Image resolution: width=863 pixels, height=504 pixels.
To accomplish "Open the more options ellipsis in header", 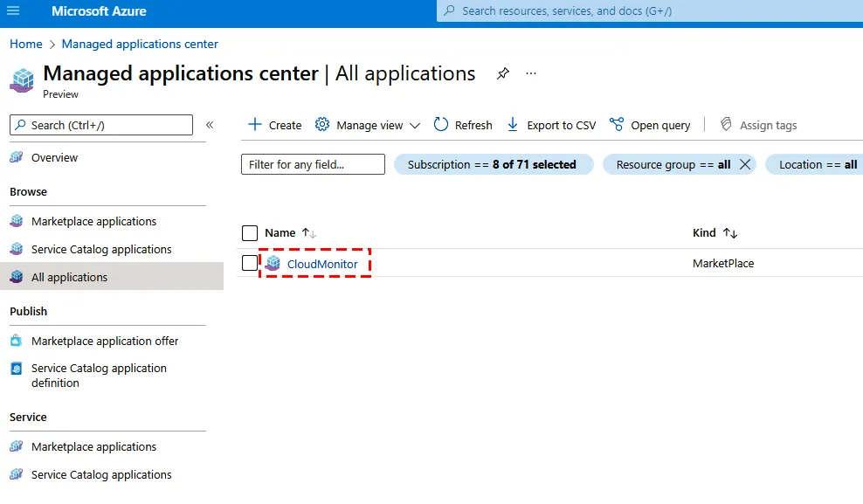I will (x=530, y=73).
